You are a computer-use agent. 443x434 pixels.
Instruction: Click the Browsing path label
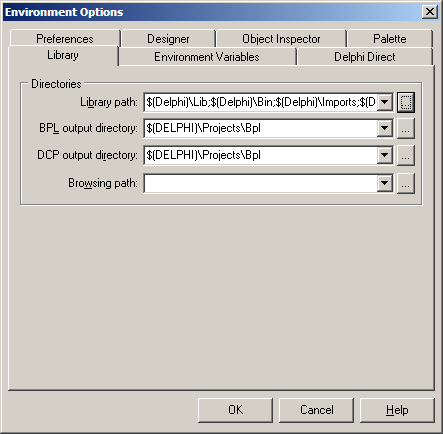(x=103, y=183)
